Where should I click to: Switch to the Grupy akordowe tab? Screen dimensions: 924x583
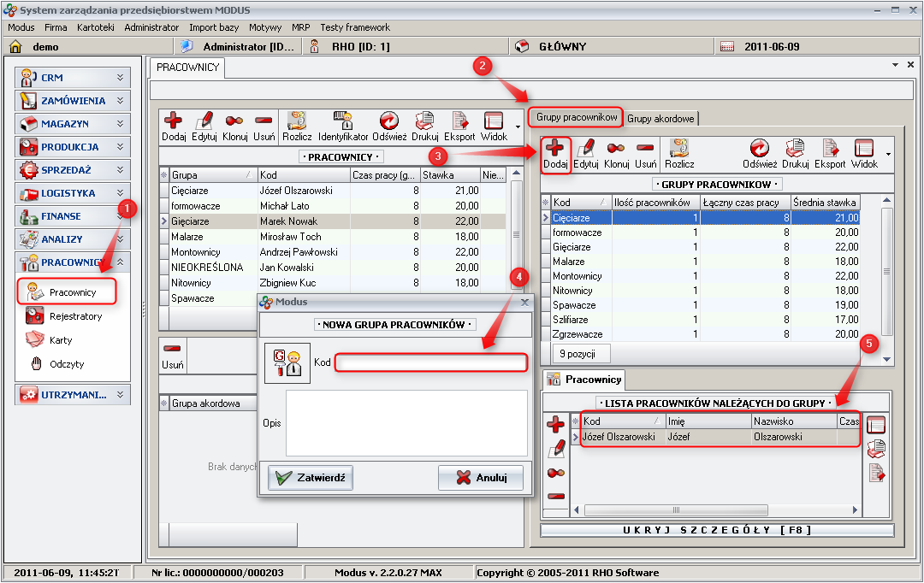point(660,119)
